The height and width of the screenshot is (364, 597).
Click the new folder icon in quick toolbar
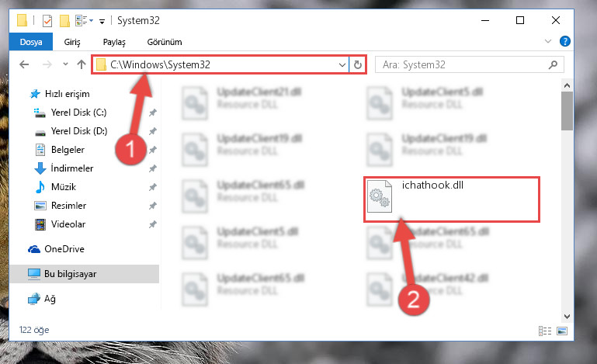pos(64,20)
